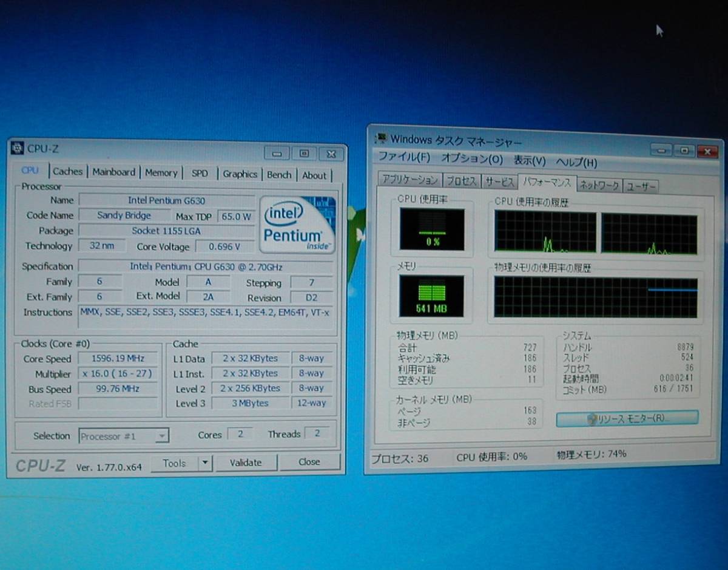728x570 pixels.
Task: Open the ファイル(F) menu
Action: tap(404, 157)
